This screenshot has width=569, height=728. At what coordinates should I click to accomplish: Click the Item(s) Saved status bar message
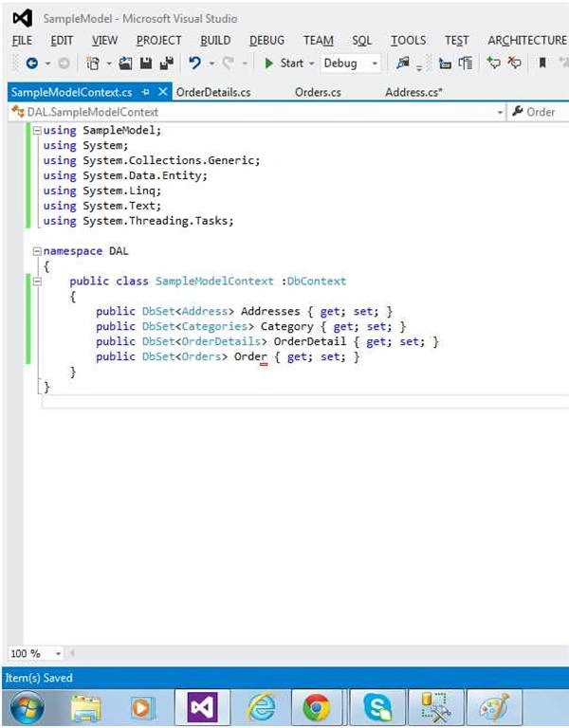[39, 678]
